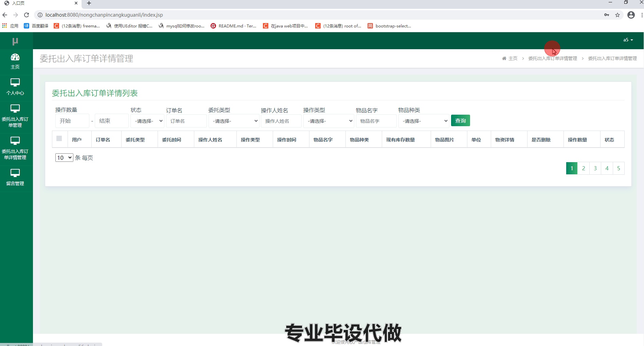
Task: Click the green 查询 search button
Action: 461,120
